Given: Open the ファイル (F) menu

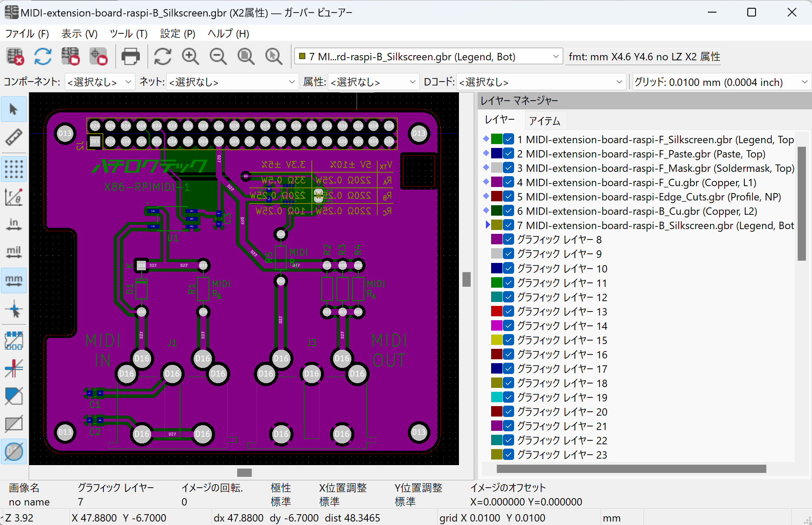Looking at the screenshot, I should [27, 34].
